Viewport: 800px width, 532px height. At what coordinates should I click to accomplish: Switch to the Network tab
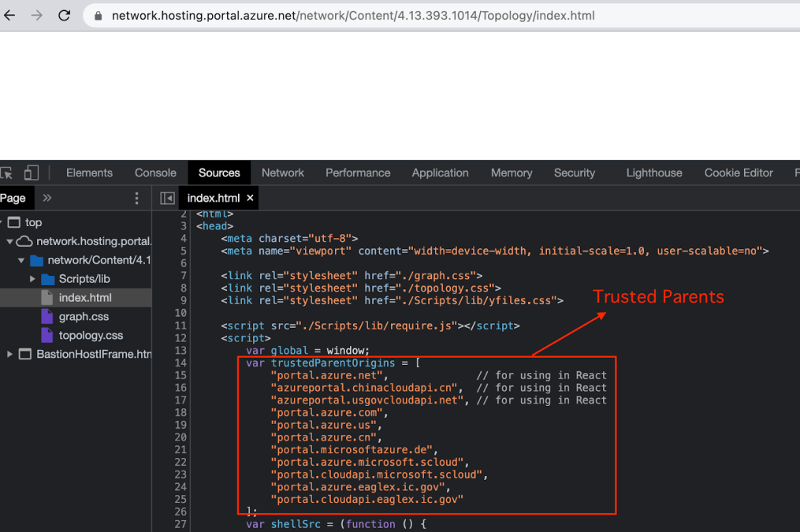283,173
